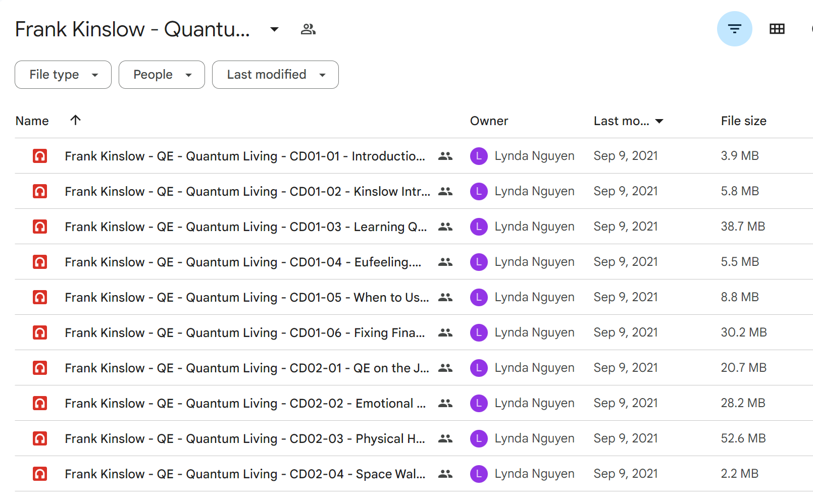Open the Last modified filter dropdown
The height and width of the screenshot is (504, 813).
coord(275,75)
